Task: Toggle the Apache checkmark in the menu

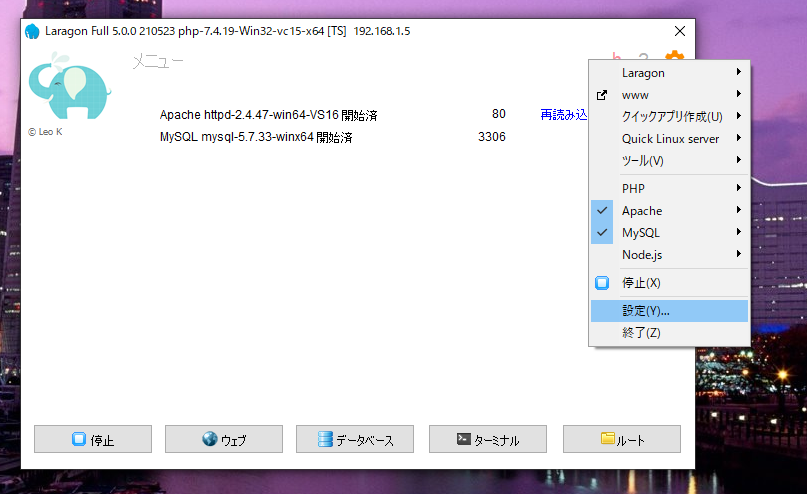Action: pos(602,210)
